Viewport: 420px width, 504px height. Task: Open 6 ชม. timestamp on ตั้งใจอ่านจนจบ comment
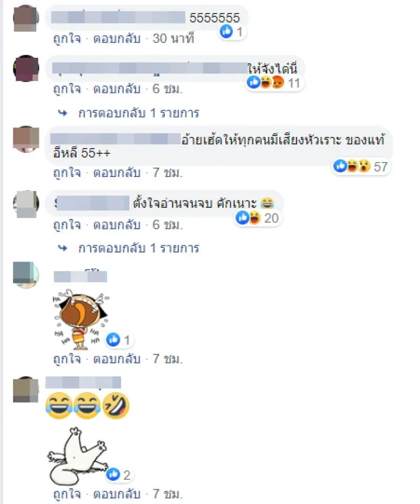167,225
